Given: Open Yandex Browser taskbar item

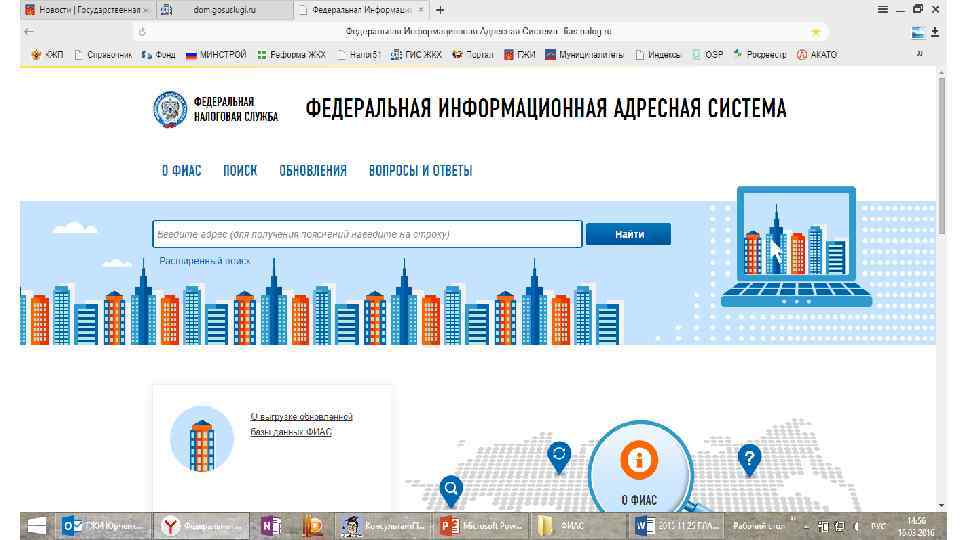Looking at the screenshot, I should (201, 526).
